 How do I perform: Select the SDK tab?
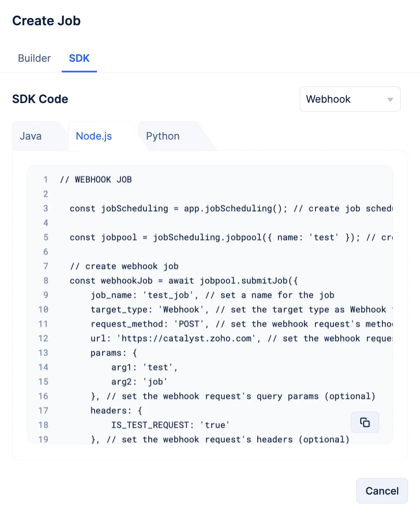click(79, 59)
